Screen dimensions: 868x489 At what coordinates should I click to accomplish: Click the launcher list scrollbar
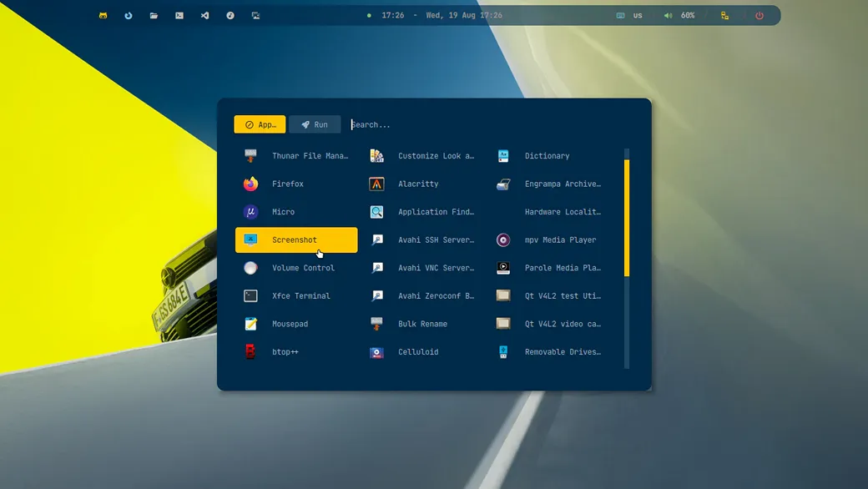click(x=627, y=259)
